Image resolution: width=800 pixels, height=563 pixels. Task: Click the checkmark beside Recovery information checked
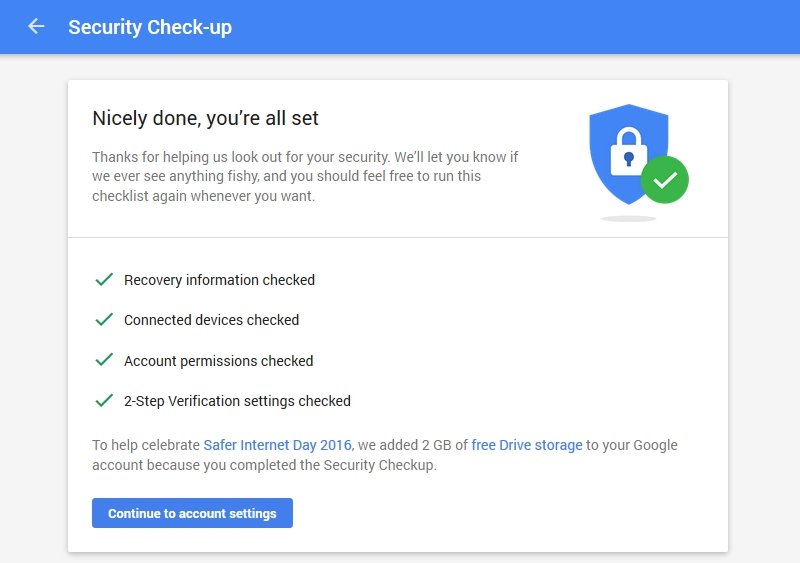pyautogui.click(x=104, y=279)
